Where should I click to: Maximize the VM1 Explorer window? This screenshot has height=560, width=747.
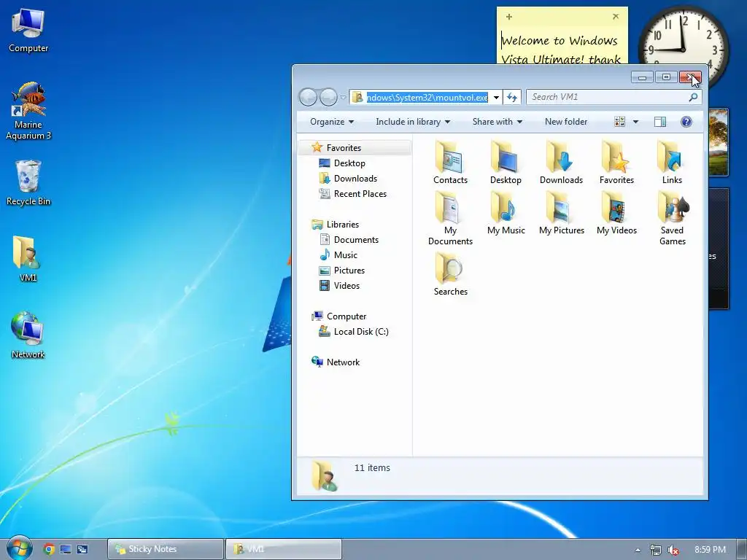pyautogui.click(x=666, y=77)
